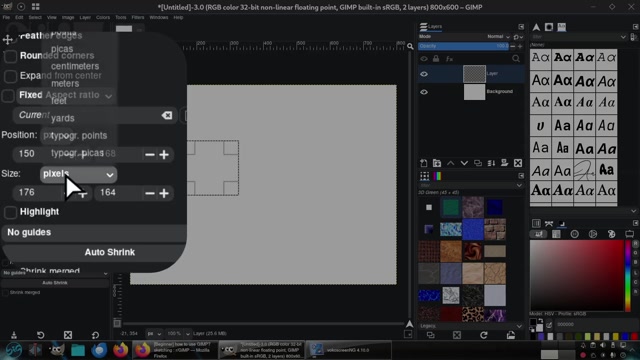The height and width of the screenshot is (360, 640).
Task: Click the large Auto Shrink button
Action: [x=94, y=252]
